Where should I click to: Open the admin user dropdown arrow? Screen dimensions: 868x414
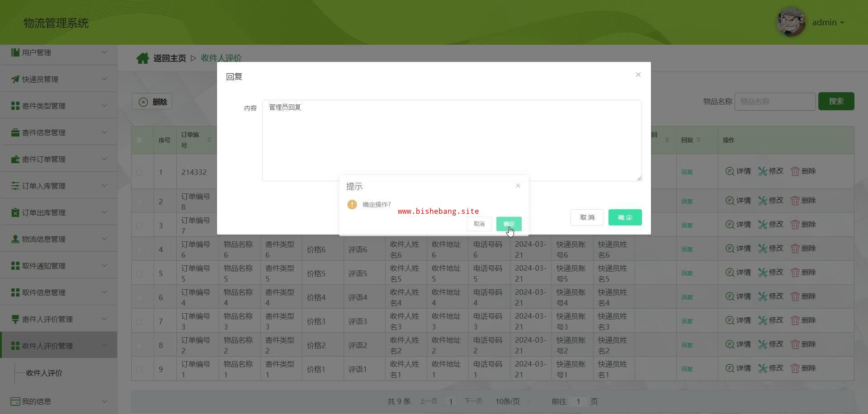842,23
